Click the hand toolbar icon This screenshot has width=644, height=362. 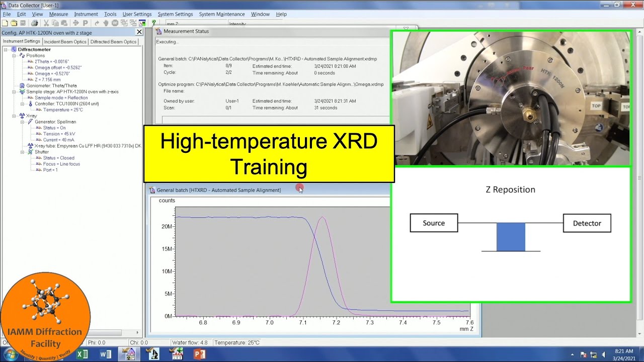point(106,23)
